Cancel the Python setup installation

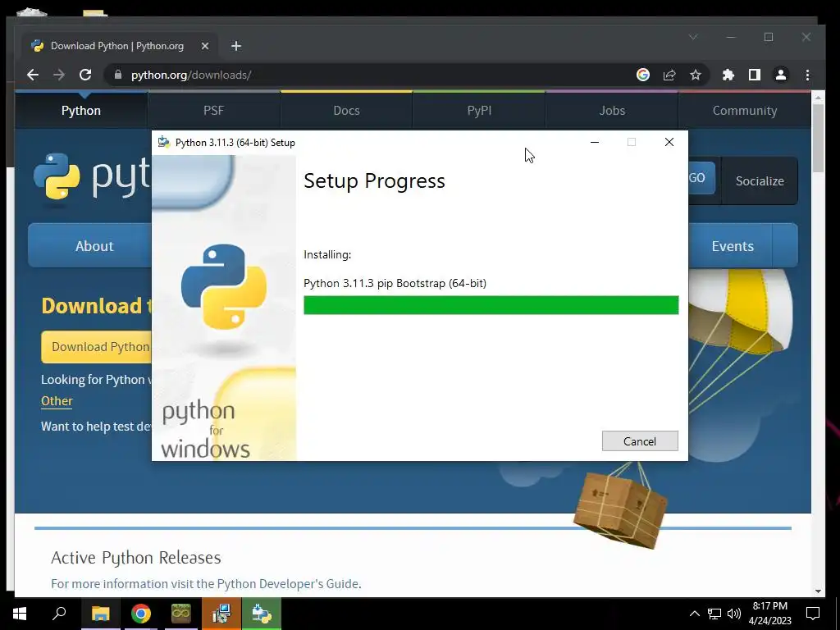click(x=640, y=441)
